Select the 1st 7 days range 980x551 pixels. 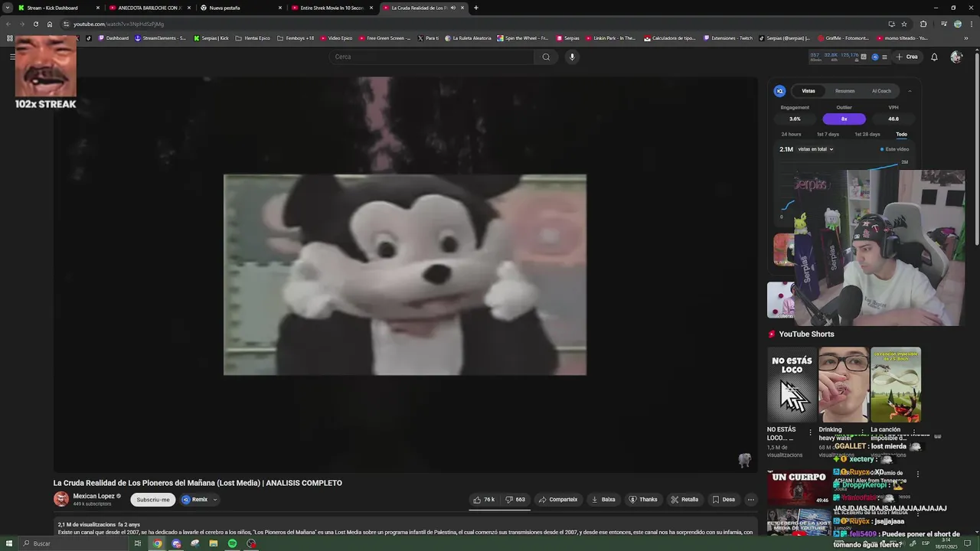coord(828,134)
